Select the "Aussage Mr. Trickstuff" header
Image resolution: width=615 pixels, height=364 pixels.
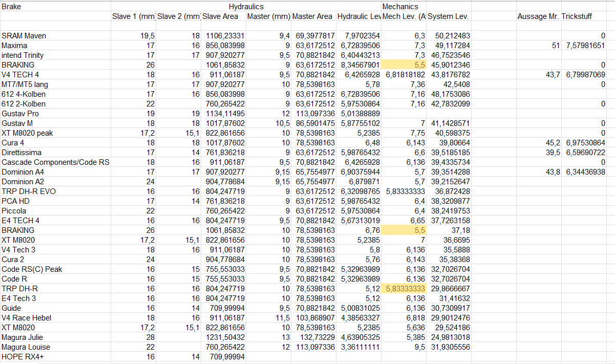point(555,16)
